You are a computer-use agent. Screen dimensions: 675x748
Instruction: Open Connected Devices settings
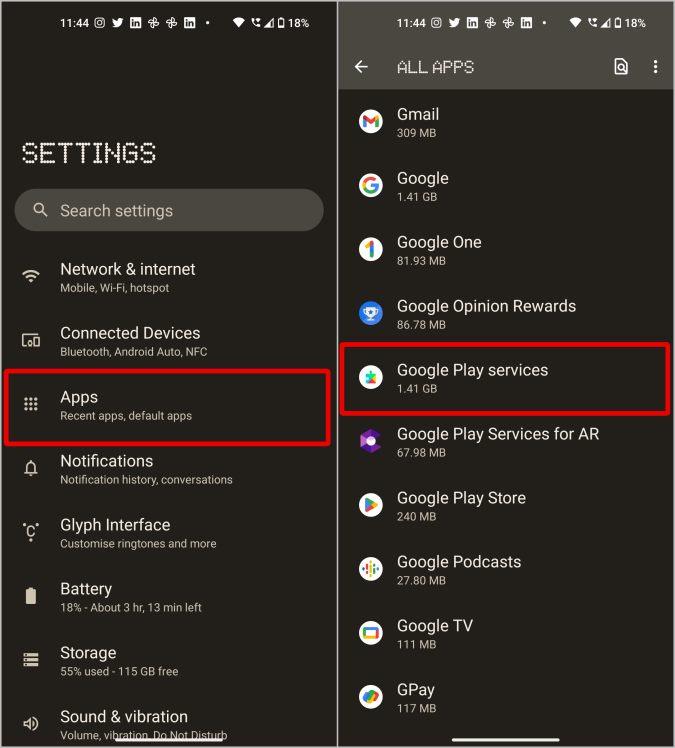[169, 342]
